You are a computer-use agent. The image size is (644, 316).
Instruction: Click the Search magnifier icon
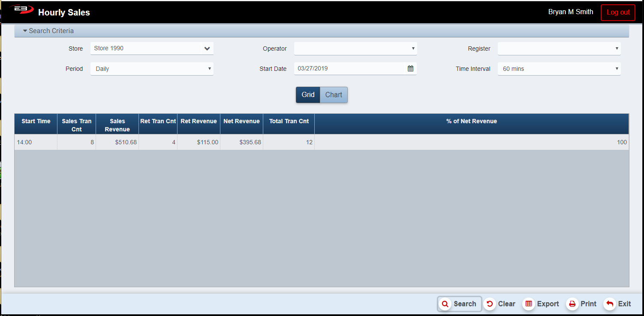click(x=445, y=304)
